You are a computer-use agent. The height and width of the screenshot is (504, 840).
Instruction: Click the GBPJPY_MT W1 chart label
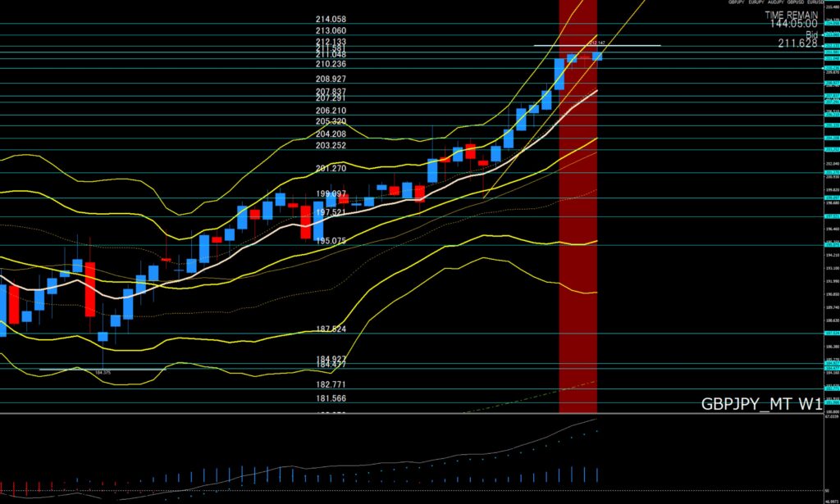click(x=760, y=404)
